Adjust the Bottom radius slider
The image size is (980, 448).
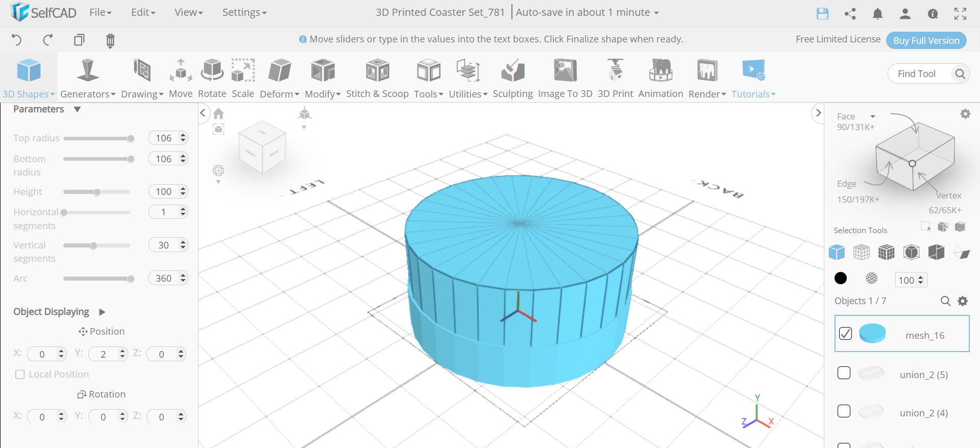[x=97, y=159]
